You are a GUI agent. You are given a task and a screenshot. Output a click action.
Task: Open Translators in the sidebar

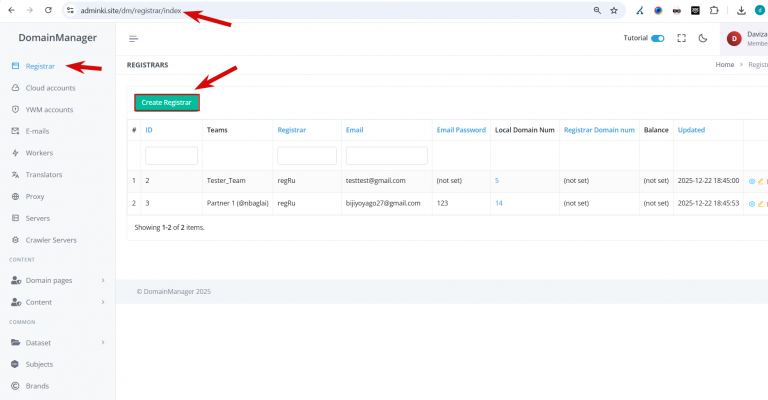point(44,175)
